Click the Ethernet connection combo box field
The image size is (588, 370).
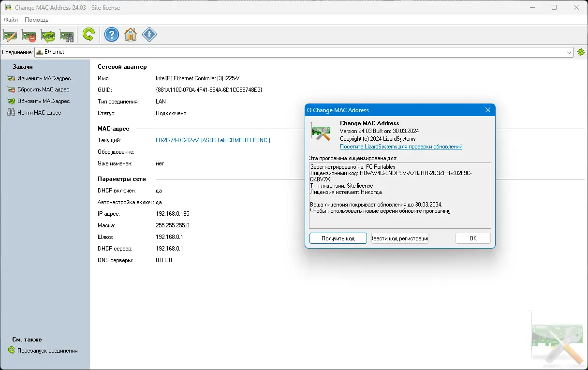pos(304,52)
